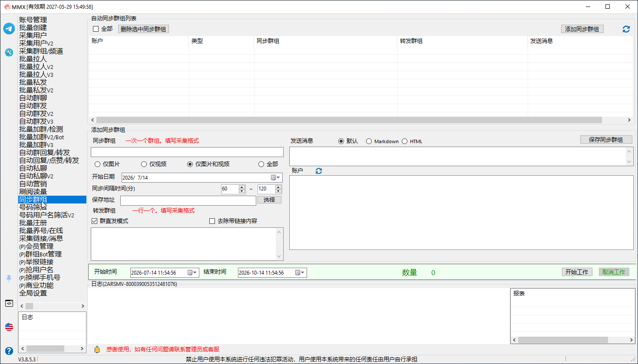Click the 同步群组 column header
The width and height of the screenshot is (638, 364).
(x=326, y=41)
